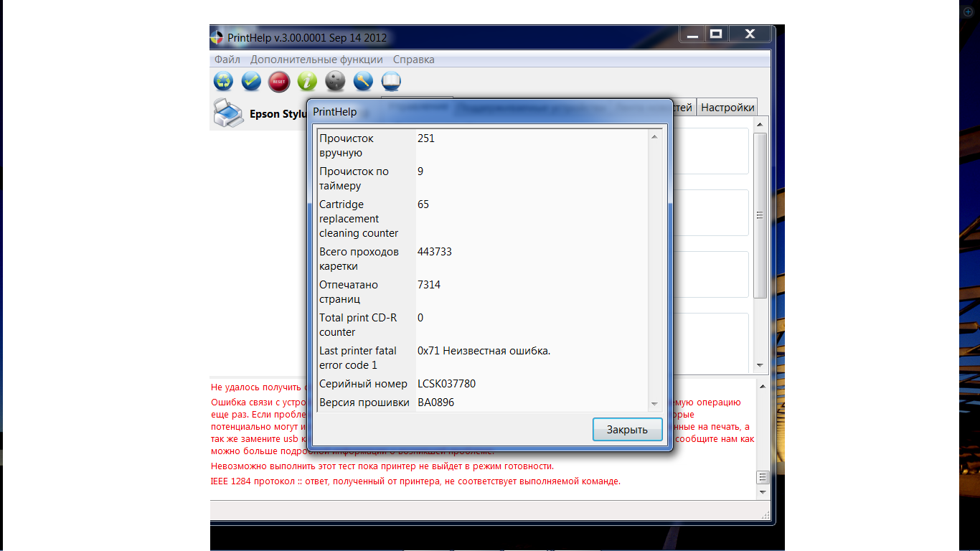Image resolution: width=980 pixels, height=551 pixels.
Task: Click the dialog list scrollbar down arrow
Action: coord(654,404)
